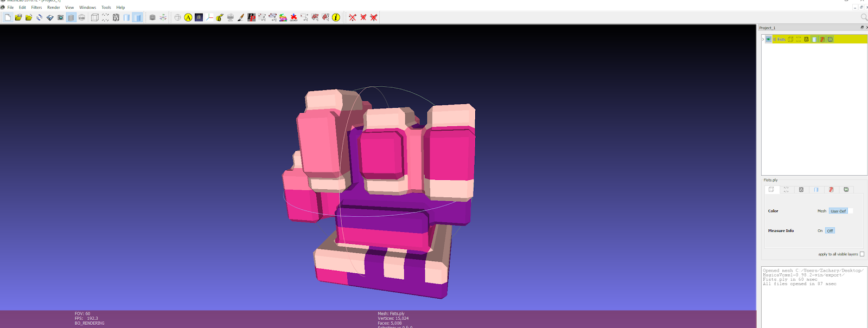Screen dimensions: 868x328
Task: Click the dark blue square tool icon
Action: pos(199,17)
